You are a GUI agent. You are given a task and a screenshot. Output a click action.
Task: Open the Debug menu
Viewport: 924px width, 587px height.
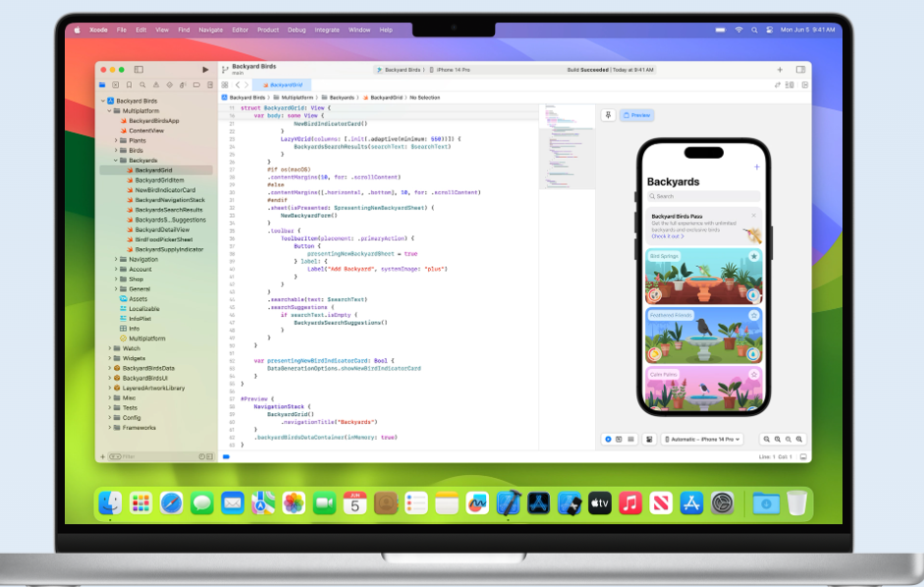[x=297, y=30]
